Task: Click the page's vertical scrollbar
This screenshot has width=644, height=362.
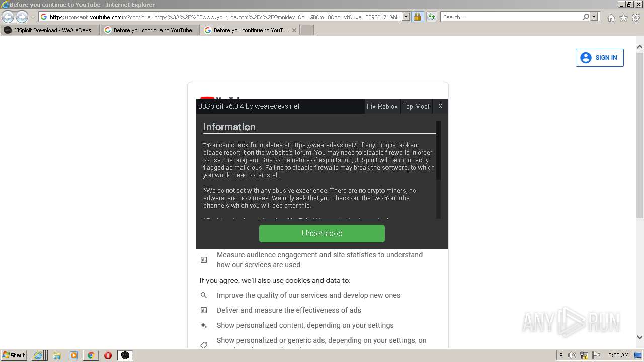Action: coord(640,136)
